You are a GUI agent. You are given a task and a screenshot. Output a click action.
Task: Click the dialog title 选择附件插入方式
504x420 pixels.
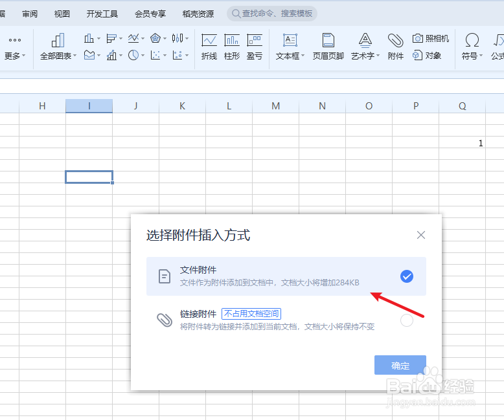[x=198, y=235]
